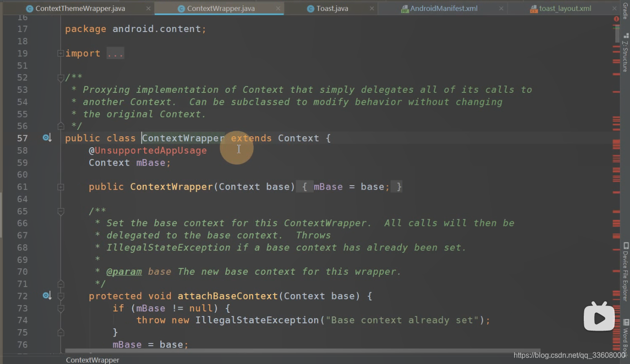Click the package android.content statement
Screen dimensions: 630x364
pyautogui.click(x=136, y=29)
